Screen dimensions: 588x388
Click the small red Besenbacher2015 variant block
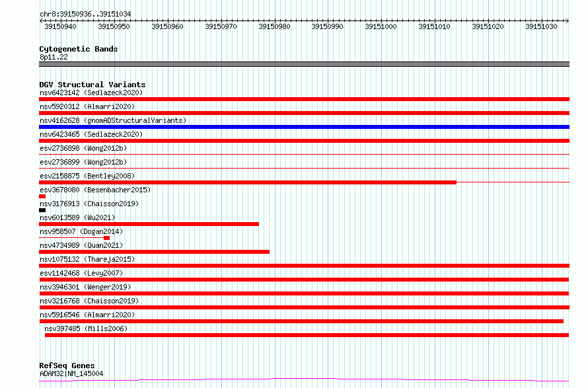(x=42, y=196)
